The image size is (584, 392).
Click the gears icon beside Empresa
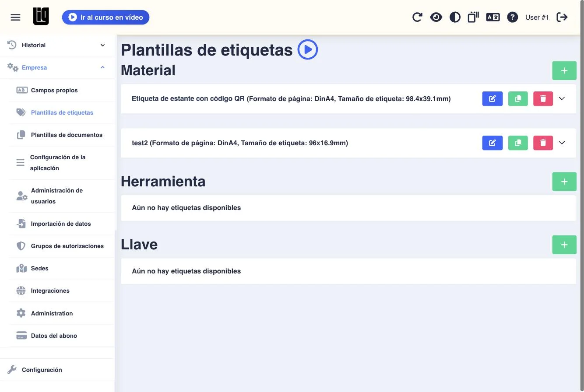pyautogui.click(x=13, y=67)
